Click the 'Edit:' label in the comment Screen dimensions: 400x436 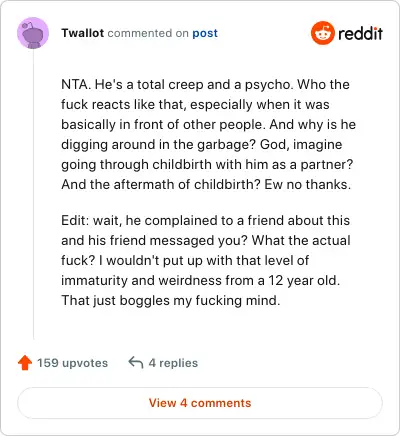click(75, 220)
